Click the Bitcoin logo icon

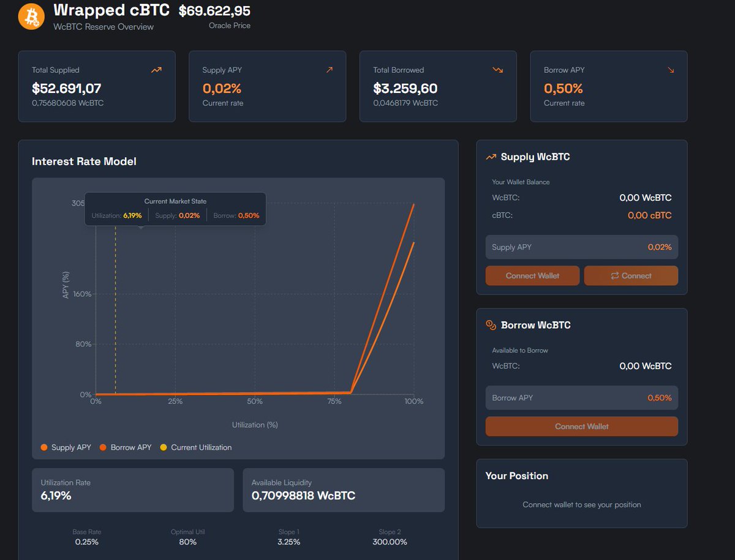click(30, 17)
